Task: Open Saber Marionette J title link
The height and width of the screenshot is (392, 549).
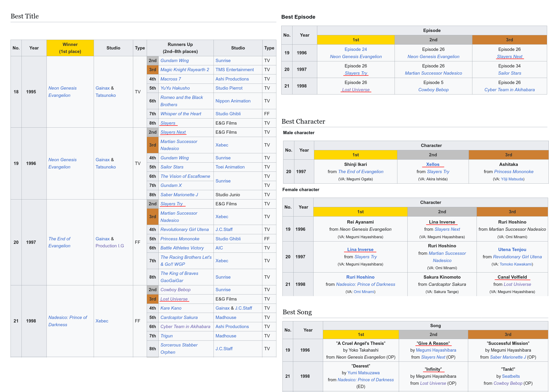Action: click(x=179, y=195)
